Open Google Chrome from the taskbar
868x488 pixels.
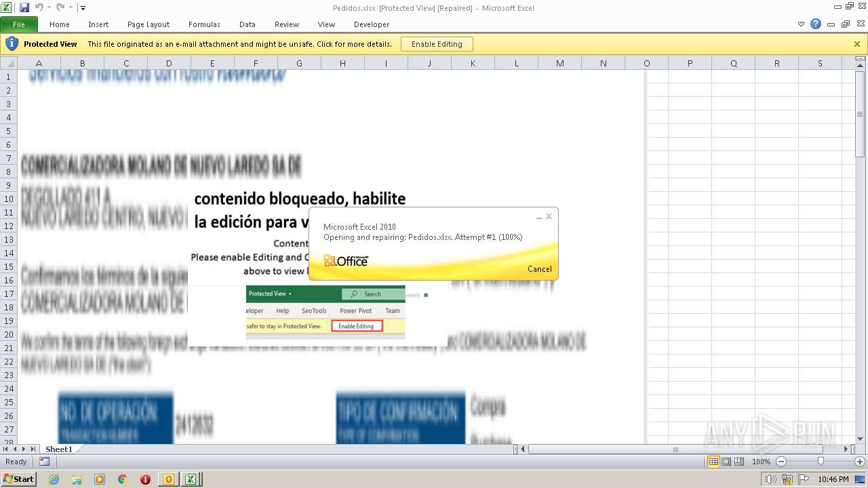pyautogui.click(x=123, y=479)
